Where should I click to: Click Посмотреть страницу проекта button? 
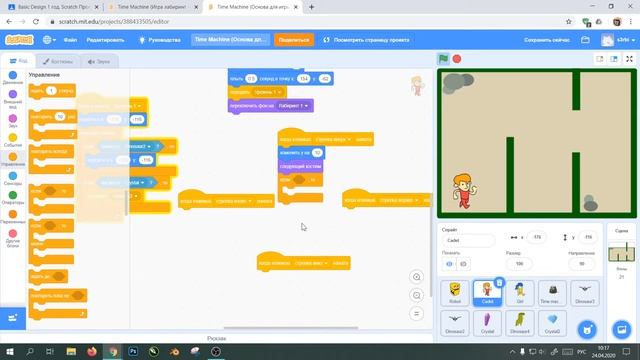click(x=366, y=40)
